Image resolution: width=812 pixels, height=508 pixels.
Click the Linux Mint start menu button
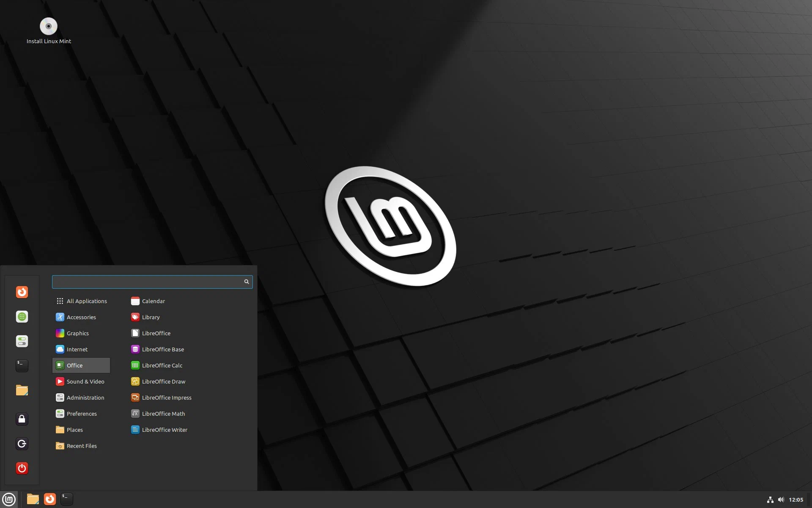pyautogui.click(x=9, y=499)
